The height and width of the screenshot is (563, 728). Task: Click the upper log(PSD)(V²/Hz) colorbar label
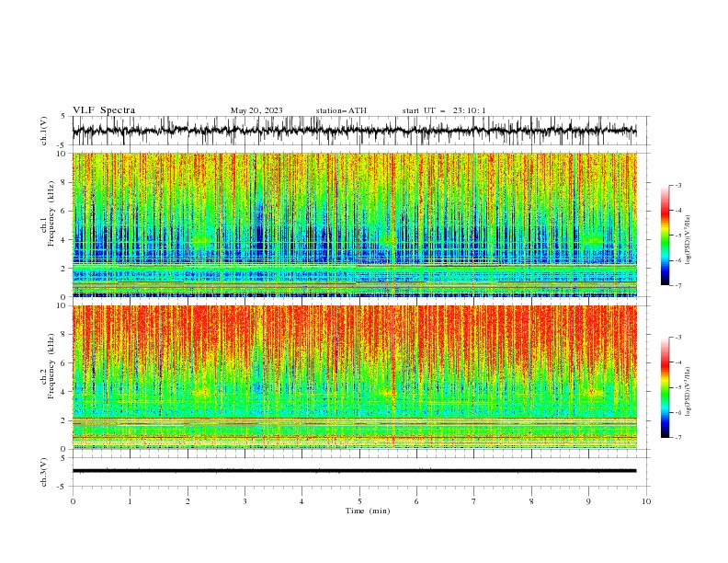point(688,240)
